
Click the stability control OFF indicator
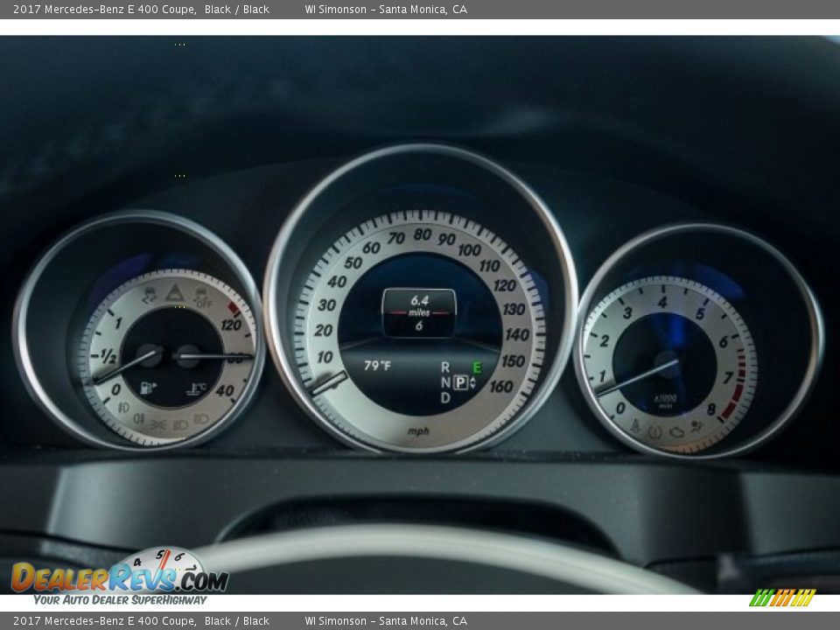click(203, 298)
